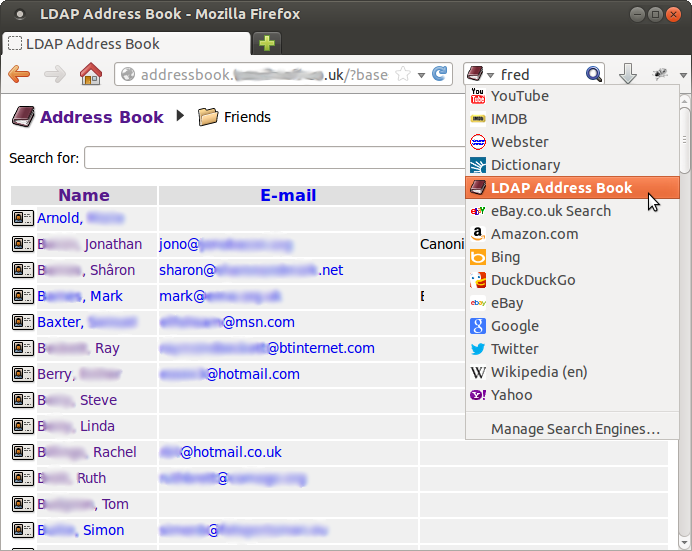
Task: Click the Address Book book icon in the page header
Action: [x=23, y=116]
